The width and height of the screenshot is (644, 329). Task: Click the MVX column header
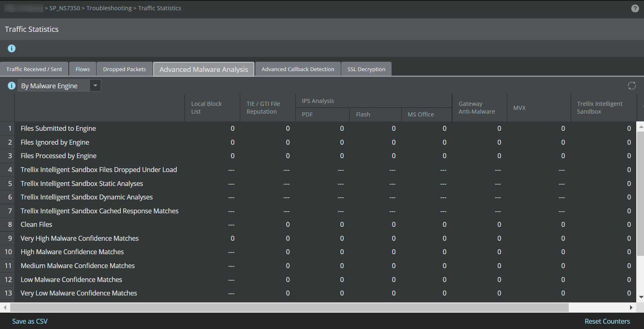(539, 108)
